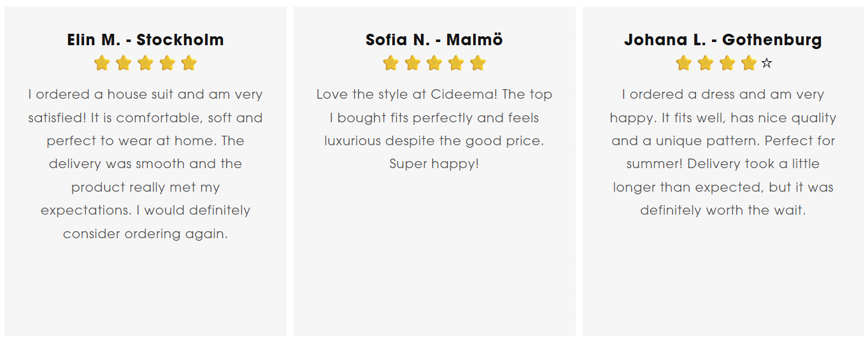Viewport: 868px width, 342px height.
Task: Click the third star in Johana L.'s rating
Action: tap(727, 63)
